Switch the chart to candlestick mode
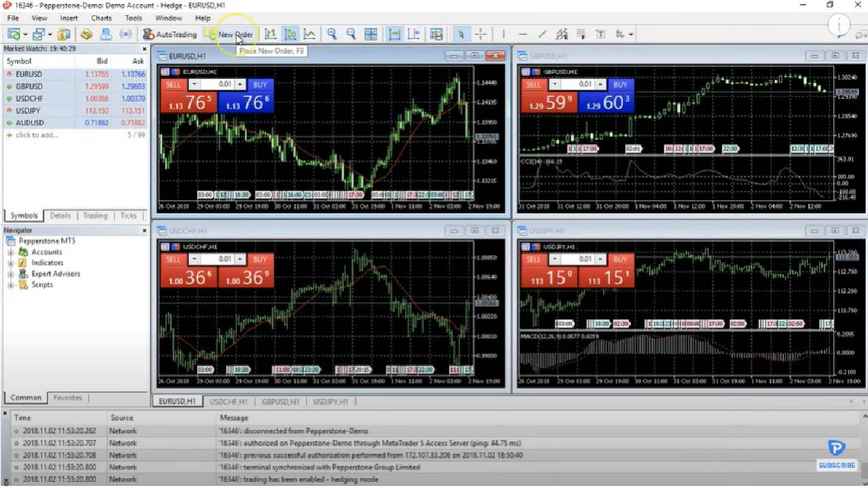 [x=290, y=34]
